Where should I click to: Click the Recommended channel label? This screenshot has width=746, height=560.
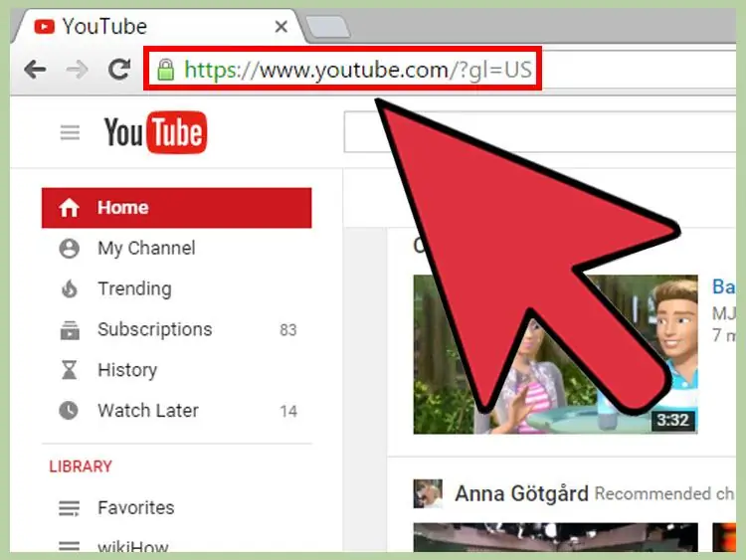(664, 494)
